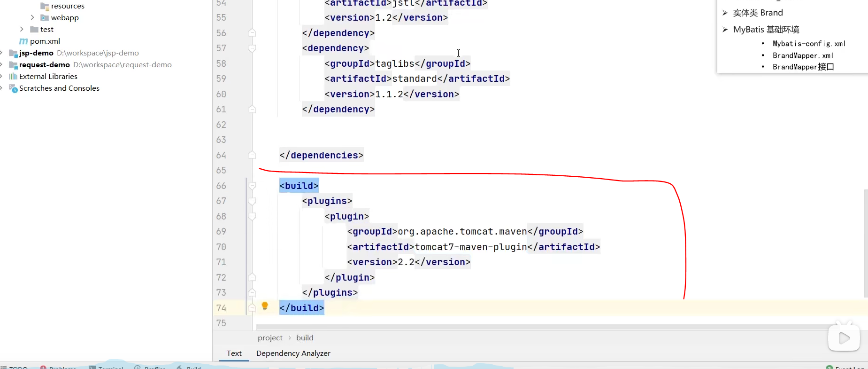Select the test folder icon
868x369 pixels.
(x=34, y=30)
